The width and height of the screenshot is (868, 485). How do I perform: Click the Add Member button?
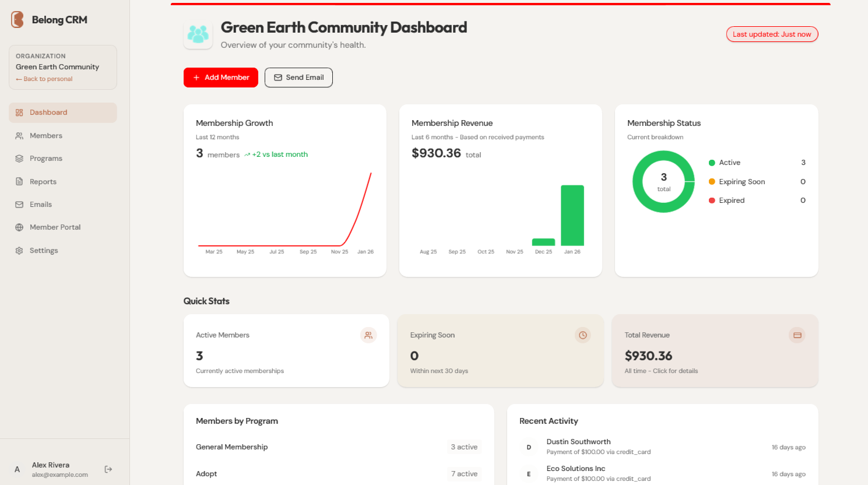click(220, 77)
